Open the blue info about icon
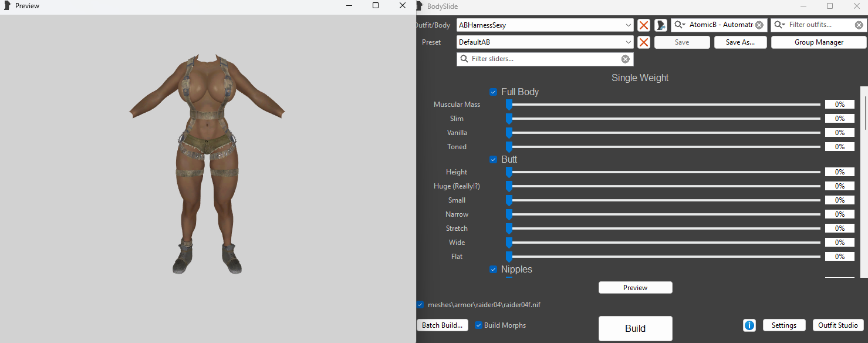The image size is (868, 343). 749,325
